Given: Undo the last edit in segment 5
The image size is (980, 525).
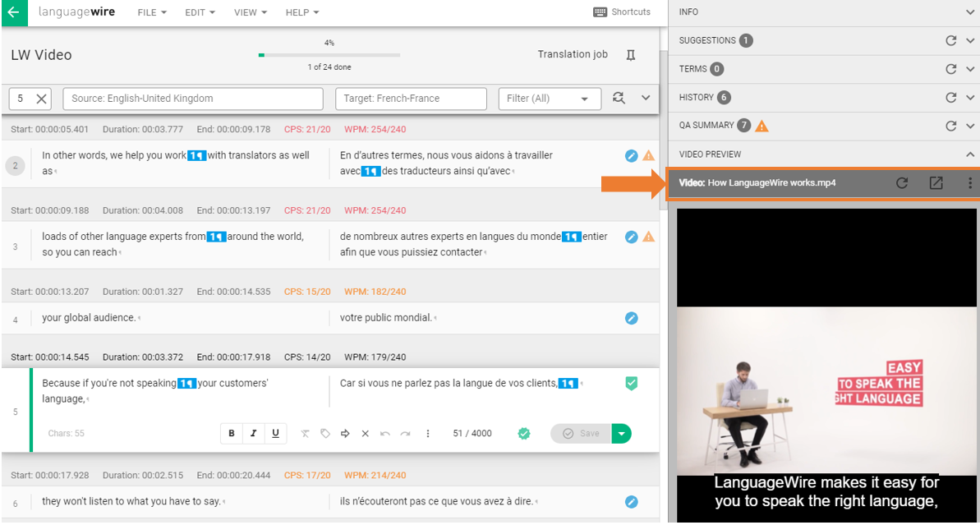Looking at the screenshot, I should pos(384,433).
